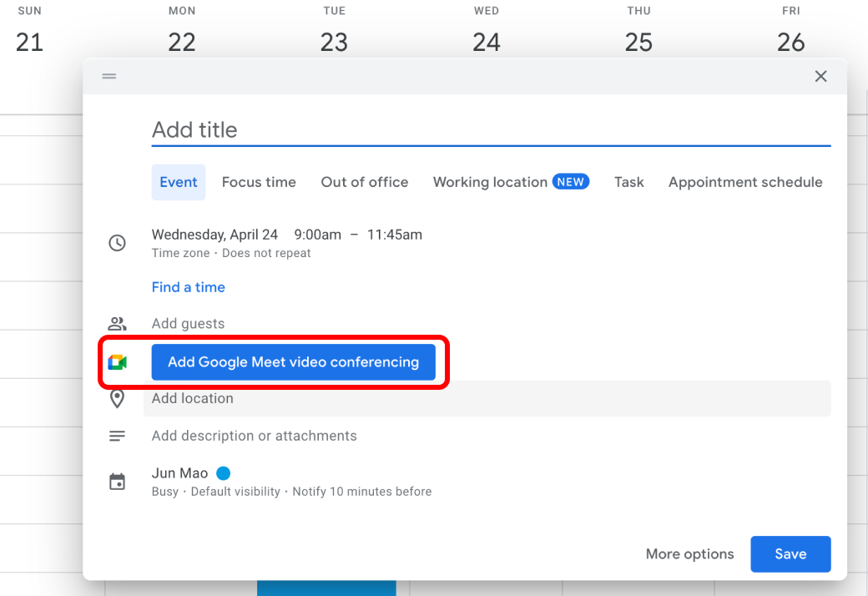This screenshot has width=868, height=596.
Task: Switch to Focus time tab
Action: coord(259,182)
